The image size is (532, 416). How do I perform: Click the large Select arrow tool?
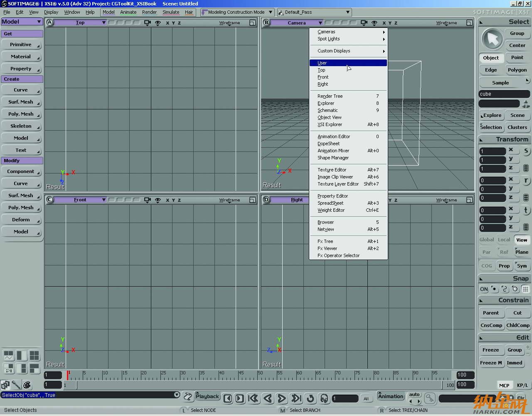tap(492, 40)
